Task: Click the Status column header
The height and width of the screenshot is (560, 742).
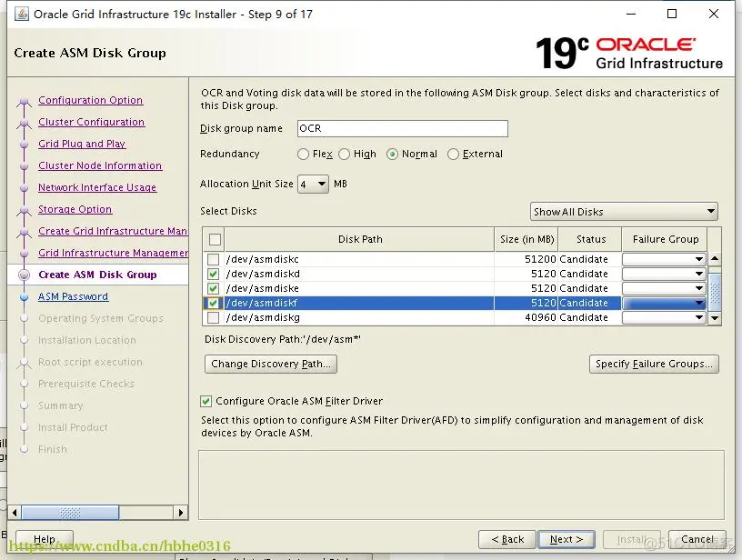Action: (x=590, y=239)
